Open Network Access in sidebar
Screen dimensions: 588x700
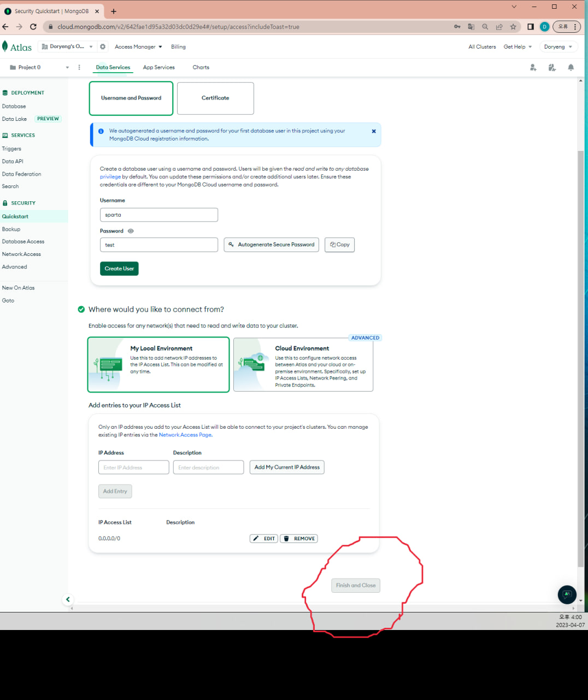click(x=21, y=254)
